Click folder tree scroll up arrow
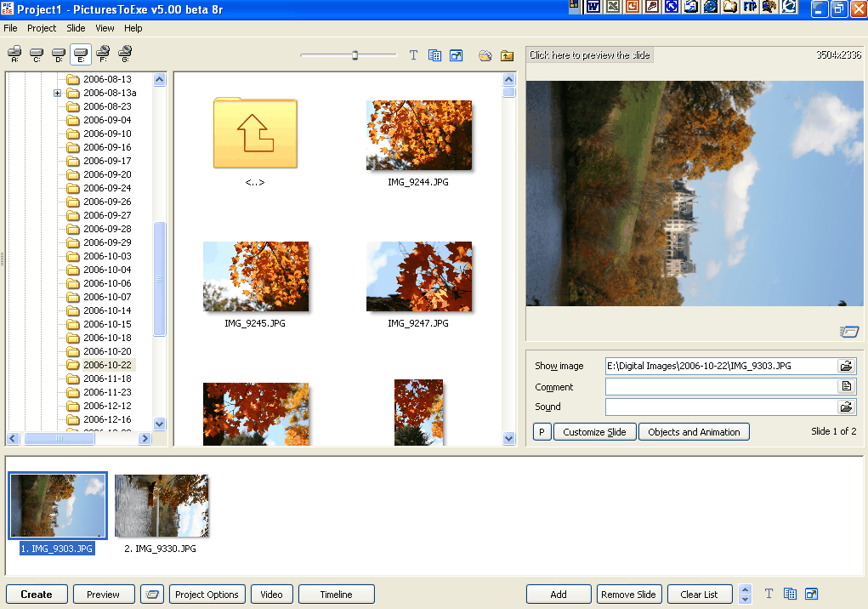Viewport: 868px width, 609px height. coord(160,80)
